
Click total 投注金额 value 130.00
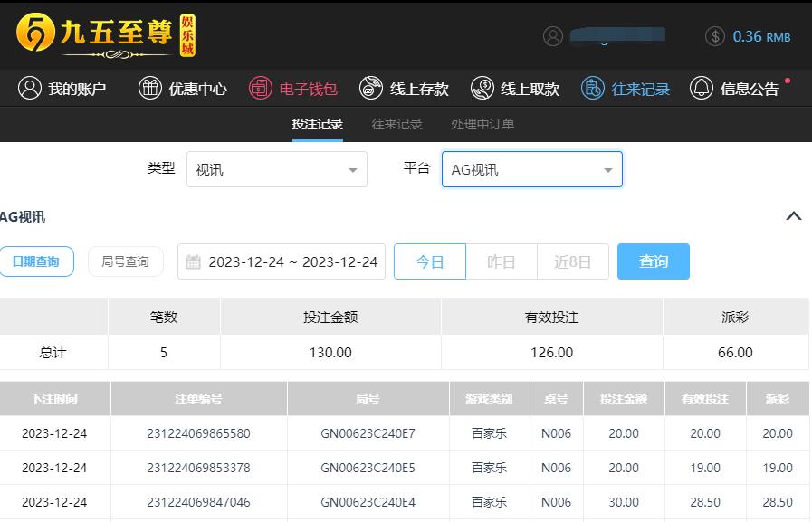[330, 353]
